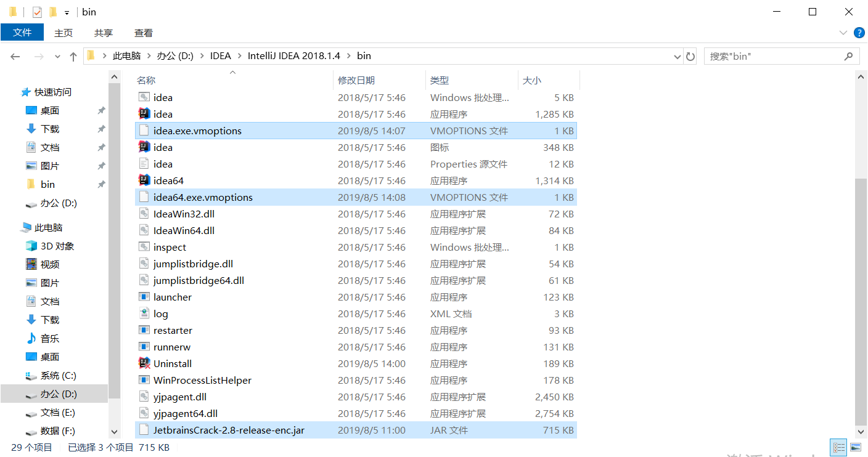
Task: Click the navigation pane scrollbar down arrow
Action: pyautogui.click(x=114, y=432)
